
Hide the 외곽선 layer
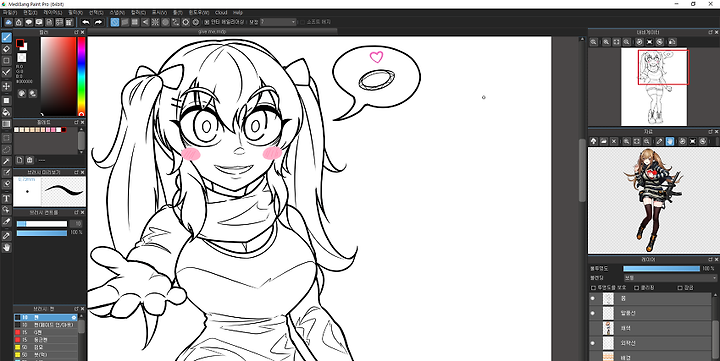592,343
